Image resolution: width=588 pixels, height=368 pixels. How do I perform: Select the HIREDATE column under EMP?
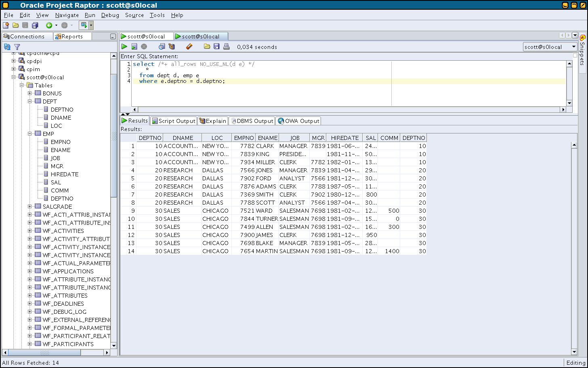click(65, 174)
